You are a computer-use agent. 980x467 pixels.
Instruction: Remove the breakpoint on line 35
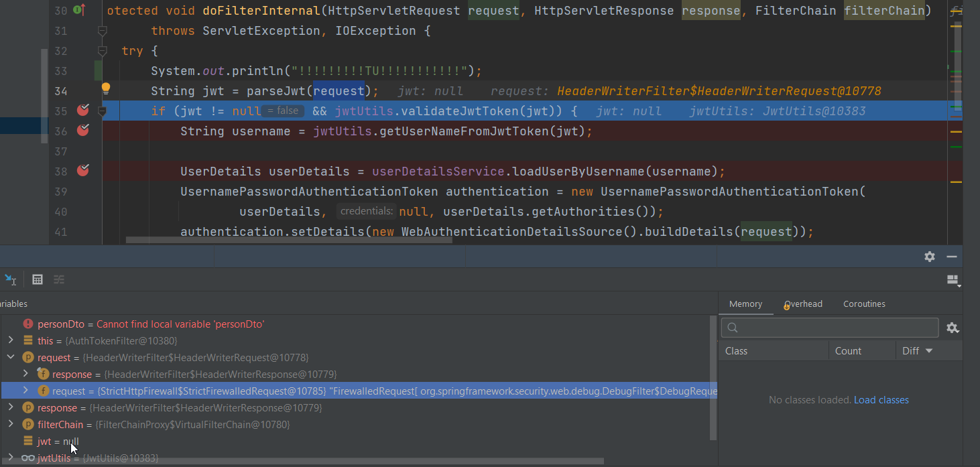pyautogui.click(x=83, y=111)
